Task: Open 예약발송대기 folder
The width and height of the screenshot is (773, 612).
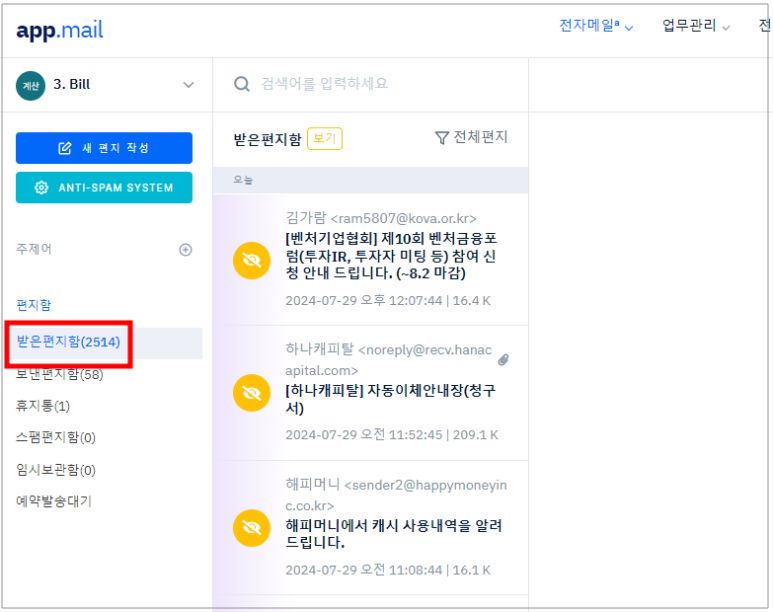Action: 54,502
